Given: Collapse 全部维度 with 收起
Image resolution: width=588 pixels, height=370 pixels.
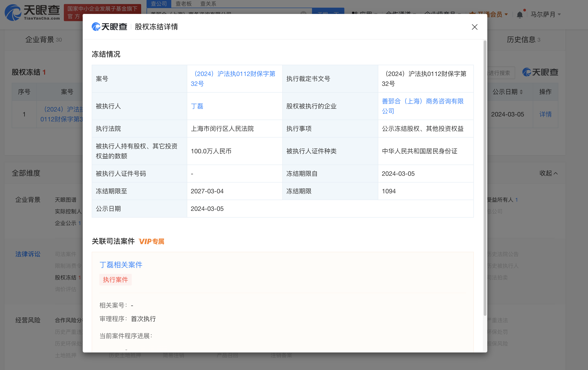Looking at the screenshot, I should tap(548, 173).
